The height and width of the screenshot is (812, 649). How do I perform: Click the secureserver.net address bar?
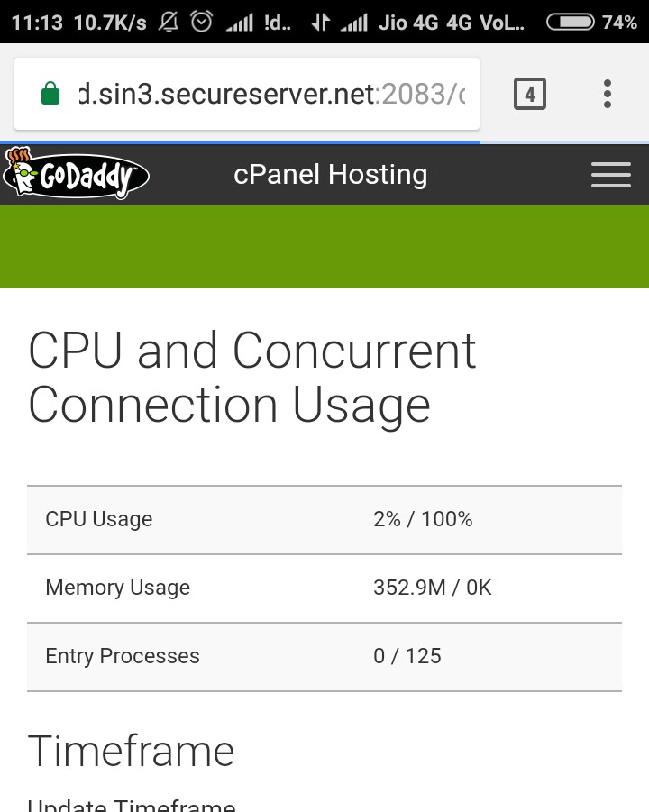pos(270,94)
